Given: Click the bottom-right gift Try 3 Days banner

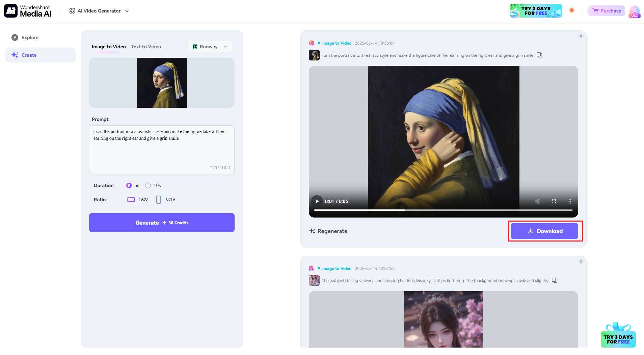Looking at the screenshot, I should tap(618, 335).
